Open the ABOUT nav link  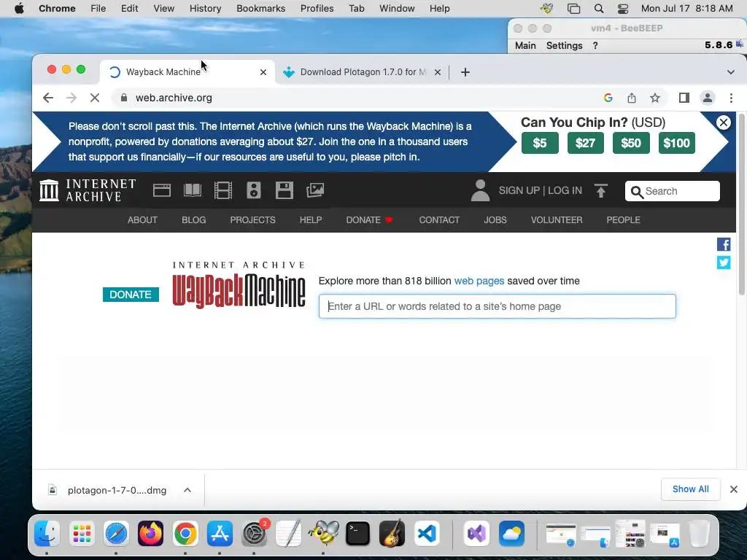click(142, 220)
